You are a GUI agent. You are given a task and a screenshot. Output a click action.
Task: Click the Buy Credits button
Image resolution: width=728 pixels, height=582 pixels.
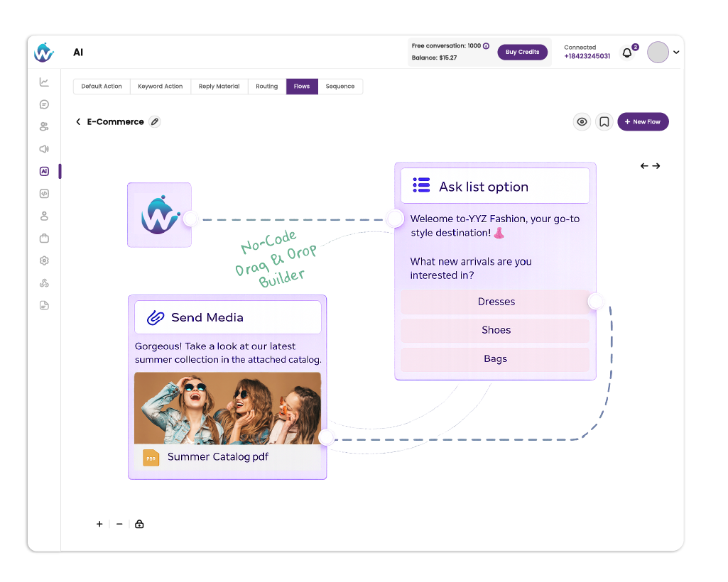[x=522, y=52]
